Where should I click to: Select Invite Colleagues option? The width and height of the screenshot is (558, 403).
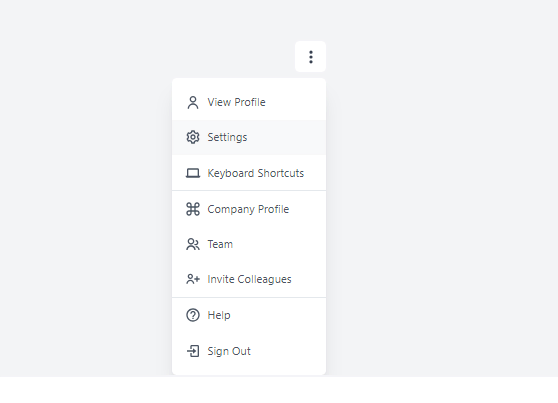(249, 279)
